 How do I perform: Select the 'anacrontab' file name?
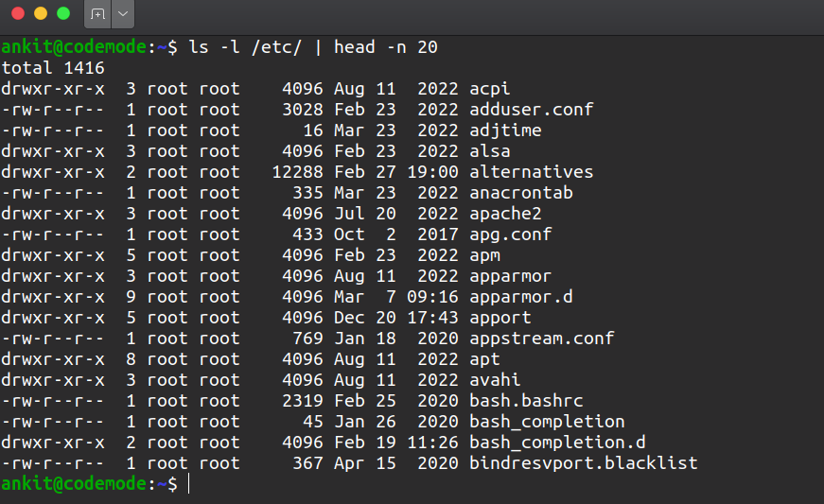[x=520, y=193]
